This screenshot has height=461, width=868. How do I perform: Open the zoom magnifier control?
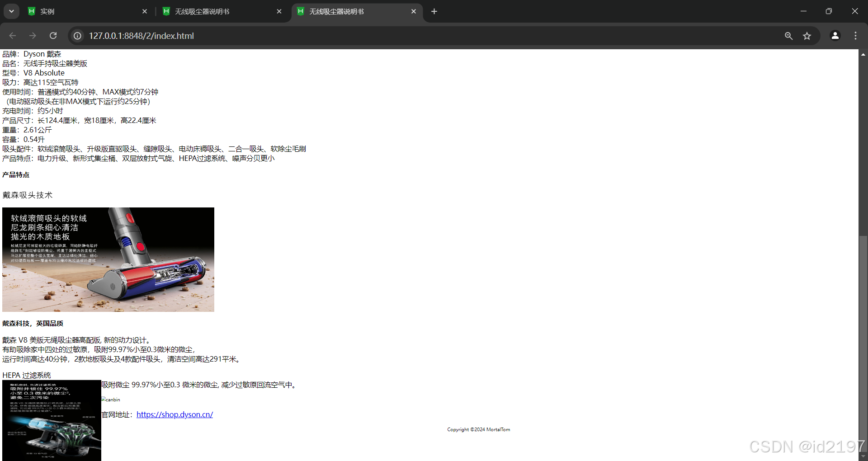(788, 36)
